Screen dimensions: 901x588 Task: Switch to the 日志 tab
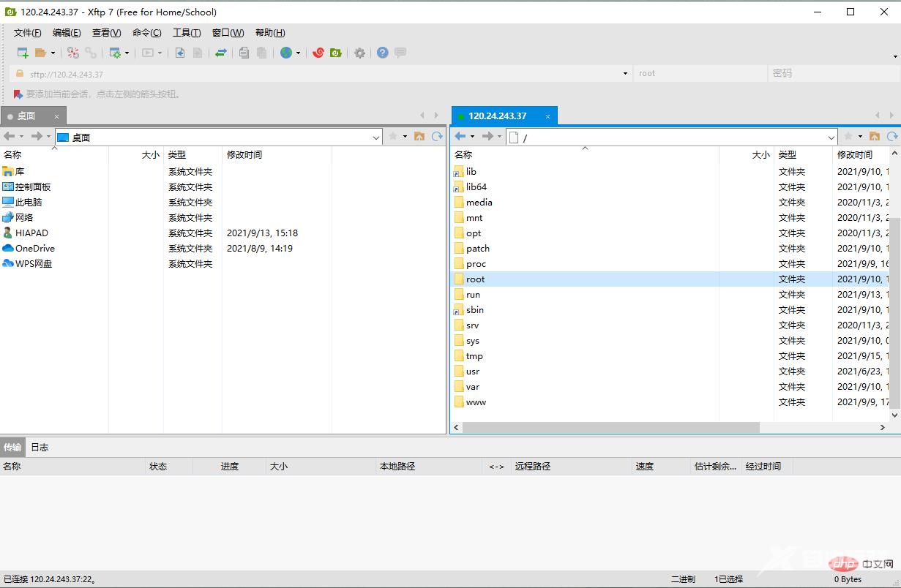[x=40, y=447]
